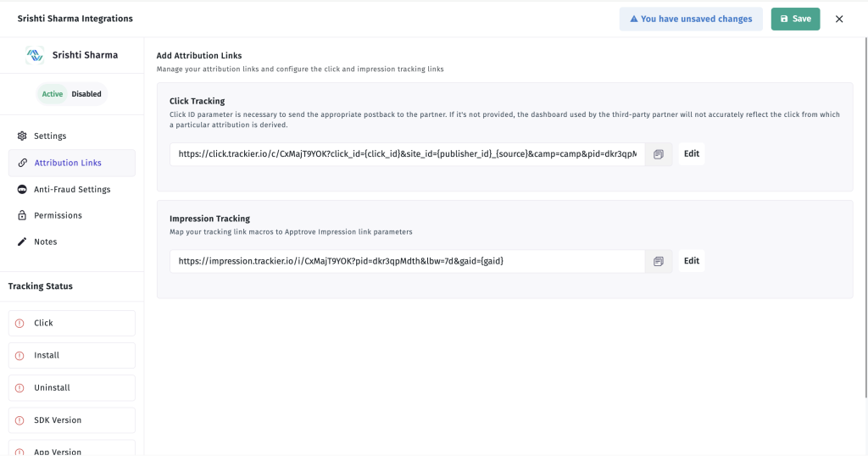Click the warning icon beside Uninstall status
The height and width of the screenshot is (472, 868).
pyautogui.click(x=20, y=388)
